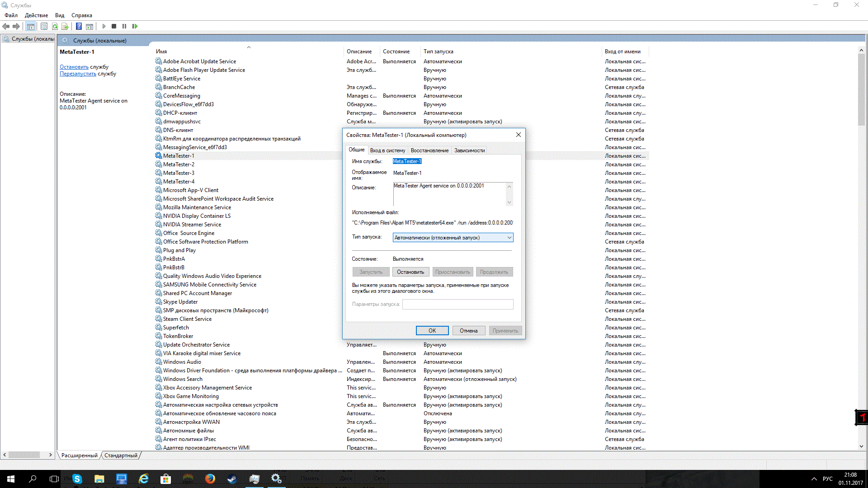Close the MetaTester-1 properties dialog
Image resolution: width=868 pixels, height=488 pixels.
coord(519,135)
